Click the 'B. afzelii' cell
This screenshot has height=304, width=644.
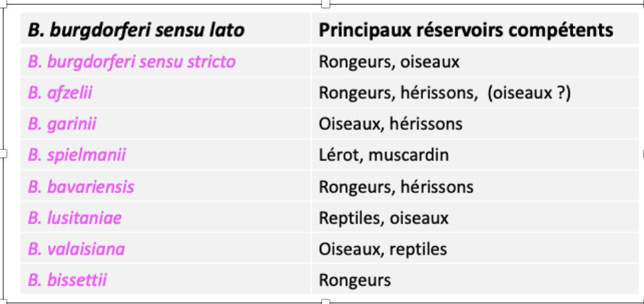166,93
